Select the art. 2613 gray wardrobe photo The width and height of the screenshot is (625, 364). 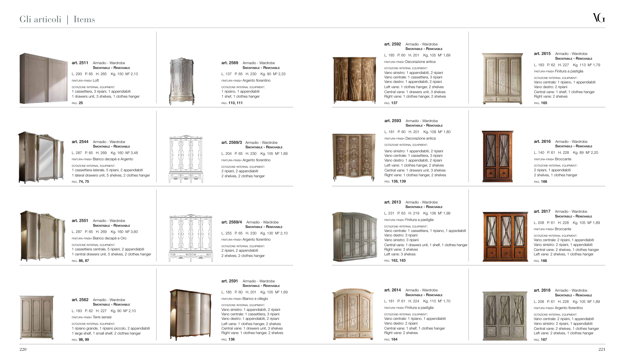coord(354,236)
